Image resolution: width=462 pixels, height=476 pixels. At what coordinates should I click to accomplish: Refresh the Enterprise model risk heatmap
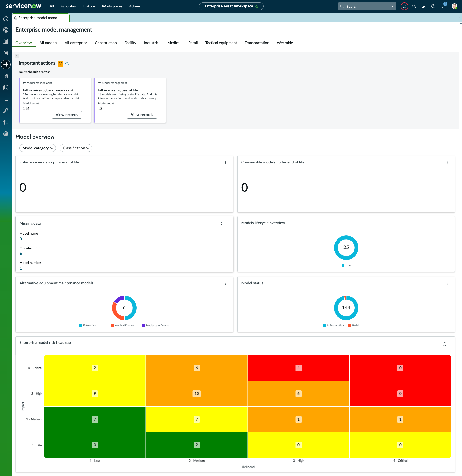click(x=444, y=344)
